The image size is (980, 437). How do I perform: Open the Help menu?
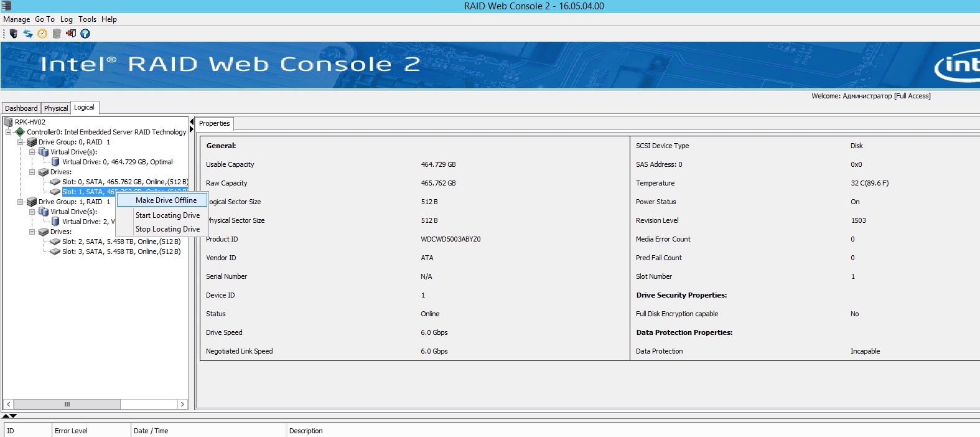click(x=110, y=19)
